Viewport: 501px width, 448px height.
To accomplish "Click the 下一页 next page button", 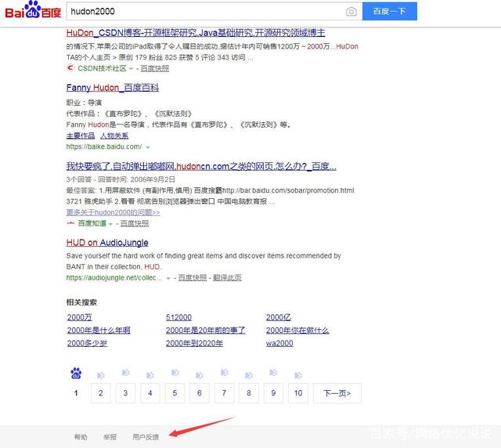I will [x=337, y=393].
